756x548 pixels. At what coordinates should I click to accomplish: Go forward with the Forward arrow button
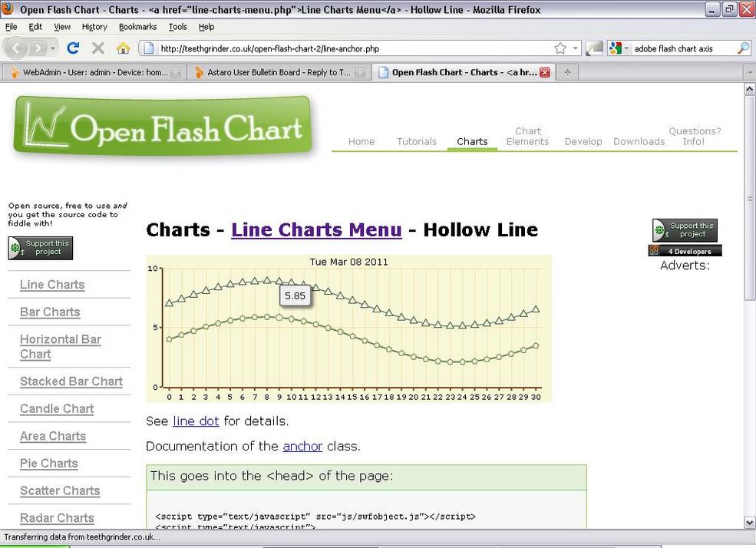37,48
